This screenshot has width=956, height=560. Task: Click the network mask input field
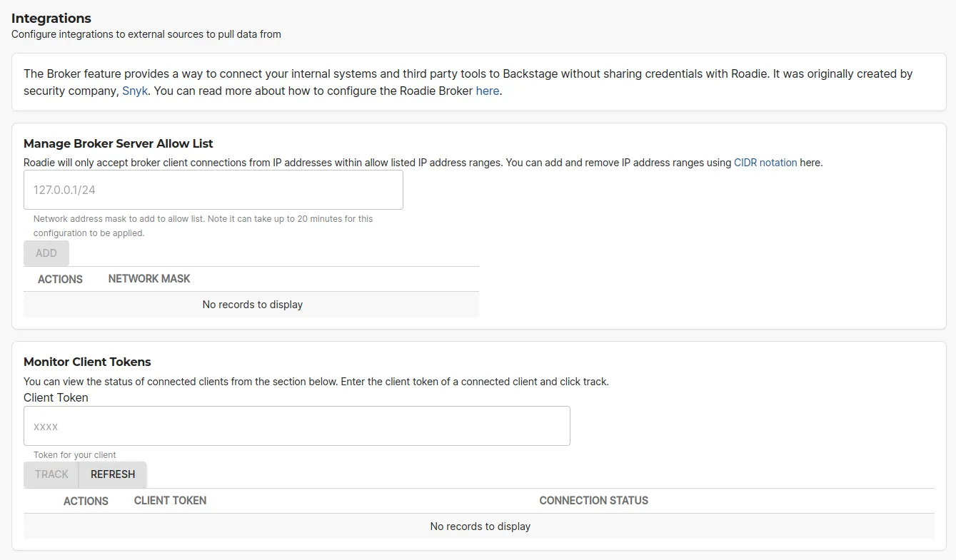[x=213, y=189]
